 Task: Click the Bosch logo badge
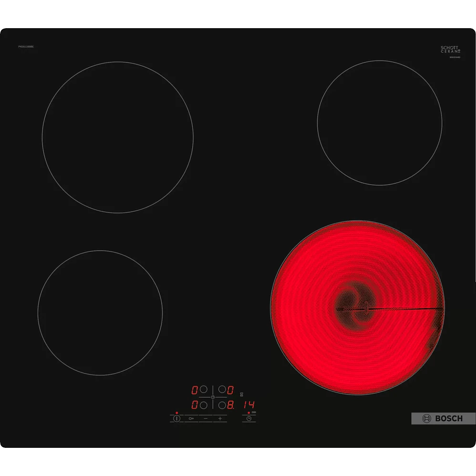[443, 418]
